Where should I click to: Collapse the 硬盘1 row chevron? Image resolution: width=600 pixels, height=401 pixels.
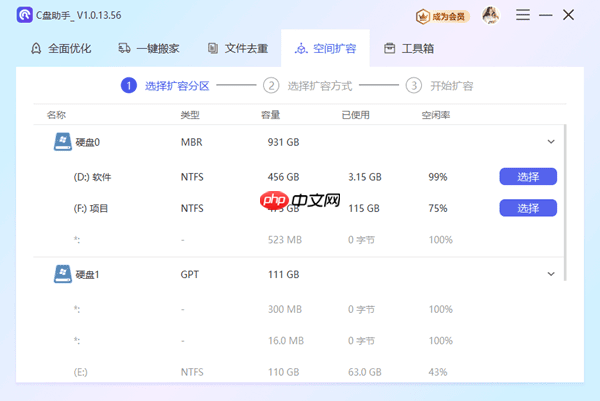(551, 274)
